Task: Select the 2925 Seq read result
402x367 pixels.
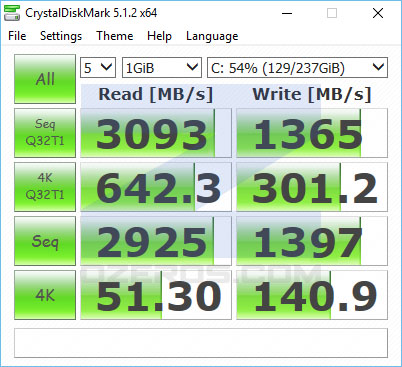Action: (156, 241)
